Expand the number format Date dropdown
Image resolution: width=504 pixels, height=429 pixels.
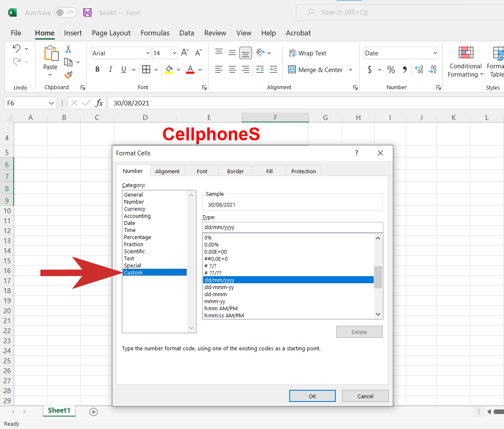tap(435, 53)
